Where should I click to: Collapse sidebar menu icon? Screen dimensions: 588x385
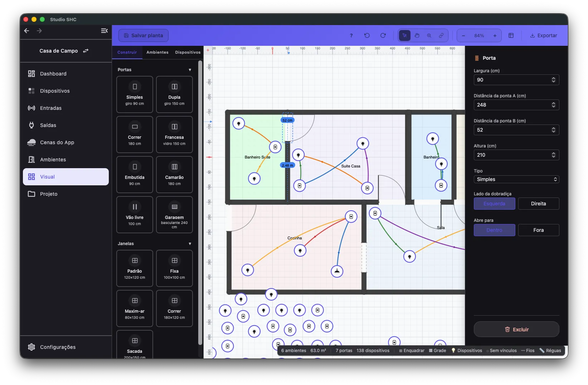click(x=105, y=31)
